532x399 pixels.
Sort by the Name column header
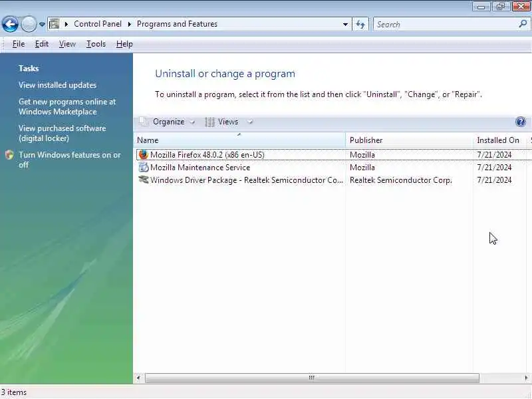coord(240,140)
